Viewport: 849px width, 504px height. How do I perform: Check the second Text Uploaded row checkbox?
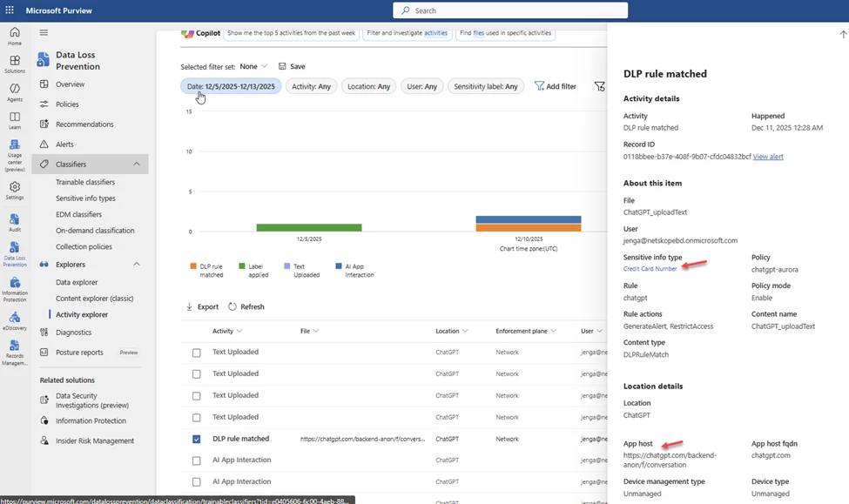tap(197, 374)
